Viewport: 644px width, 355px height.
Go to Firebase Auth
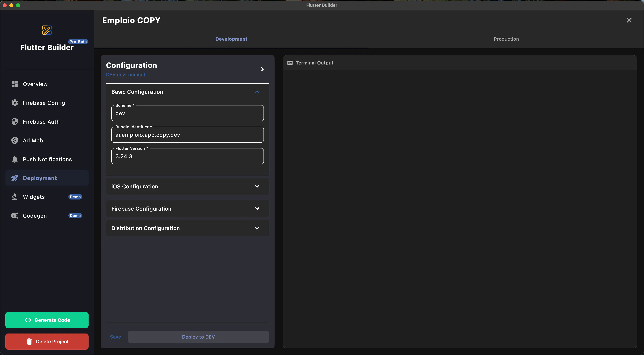[47, 122]
